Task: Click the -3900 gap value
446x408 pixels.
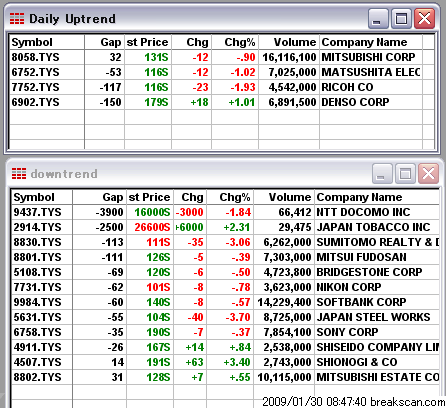Action: pyautogui.click(x=109, y=212)
